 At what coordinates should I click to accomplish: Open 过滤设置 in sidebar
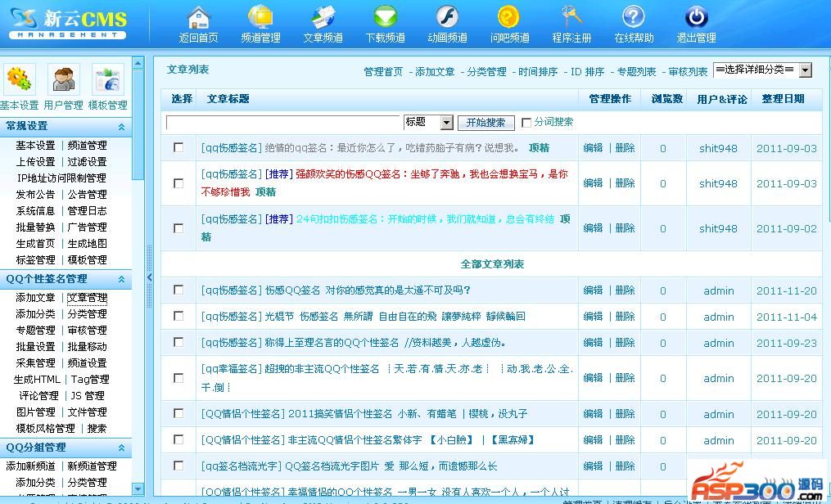87,161
